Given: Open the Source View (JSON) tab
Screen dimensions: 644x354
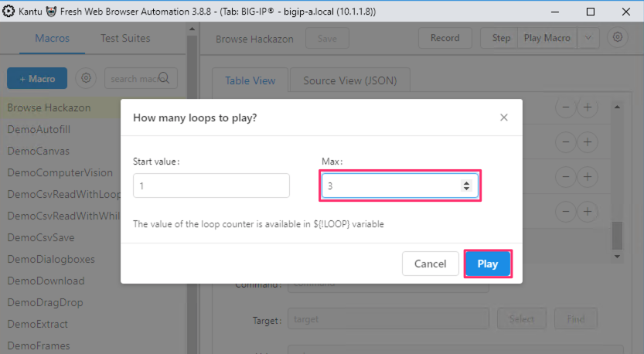Looking at the screenshot, I should point(350,80).
